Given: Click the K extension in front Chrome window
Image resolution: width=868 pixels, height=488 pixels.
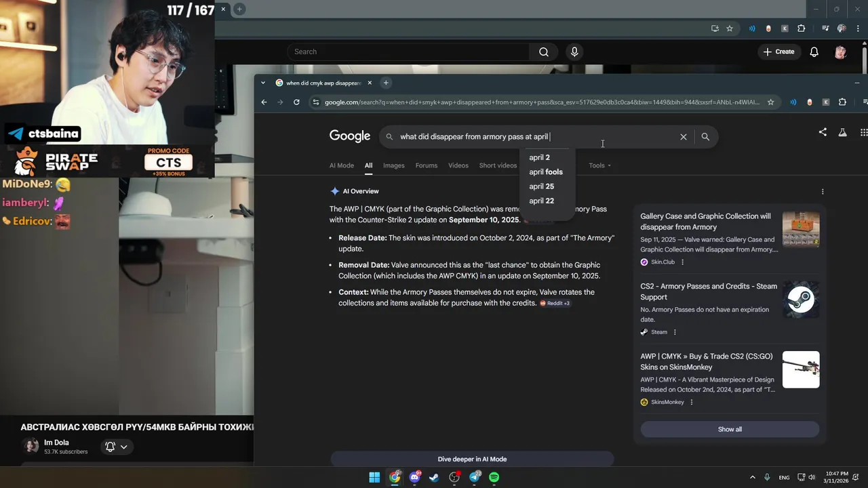Looking at the screenshot, I should 826,102.
